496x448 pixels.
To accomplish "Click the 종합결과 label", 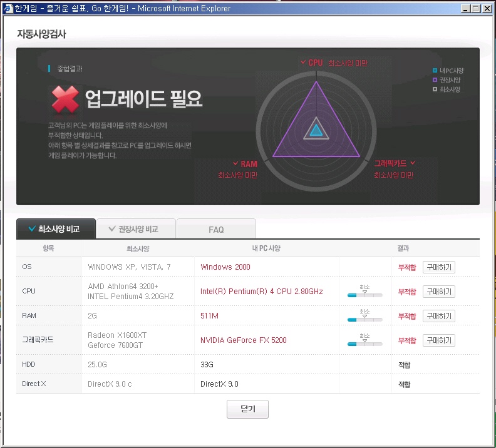I will click(70, 69).
